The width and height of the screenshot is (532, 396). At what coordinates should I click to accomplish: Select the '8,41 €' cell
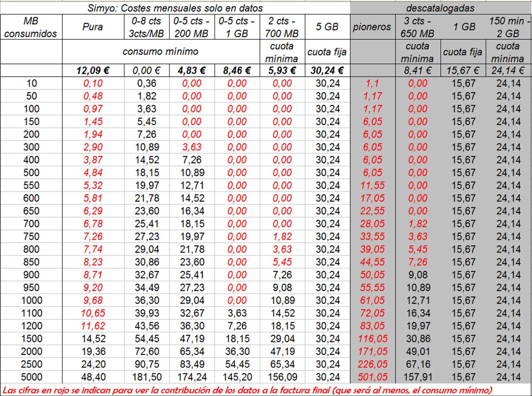(418, 71)
